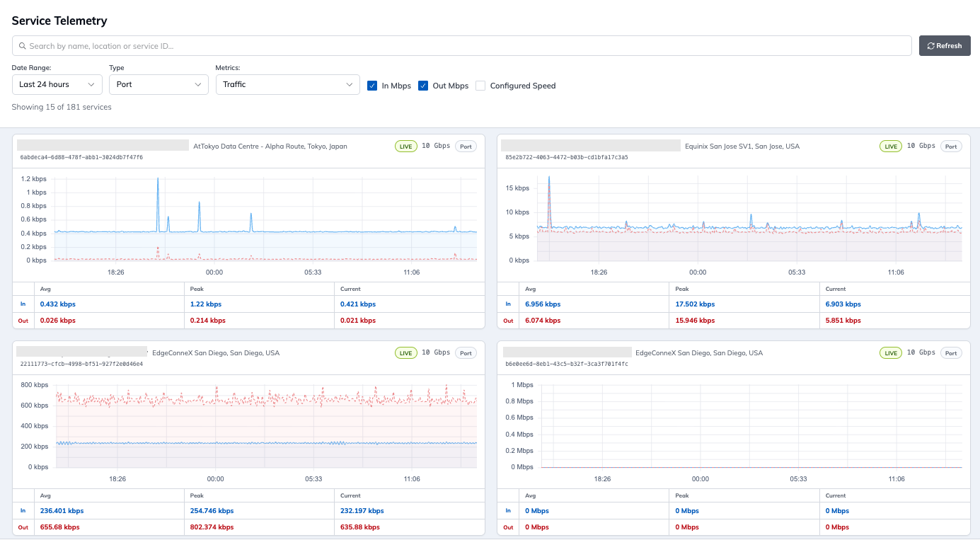Click current In value 0.421 kbps
Screen dimensions: 980x540
358,304
